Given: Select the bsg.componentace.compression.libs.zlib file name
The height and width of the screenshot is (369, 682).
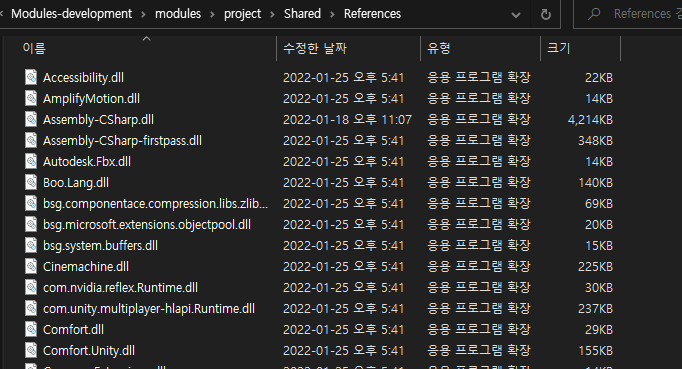Looking at the screenshot, I should click(x=155, y=204).
